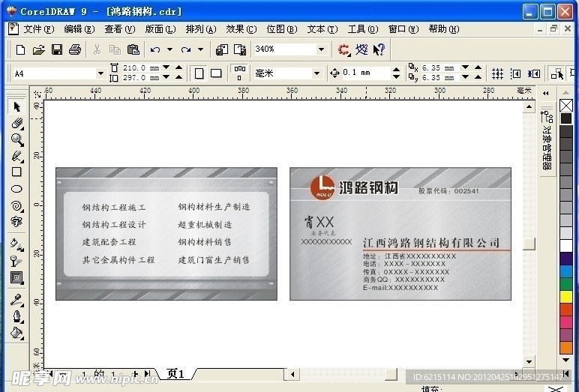Pick the yellow color swatch
Viewport: 579px width, 392px height.
[x=566, y=296]
